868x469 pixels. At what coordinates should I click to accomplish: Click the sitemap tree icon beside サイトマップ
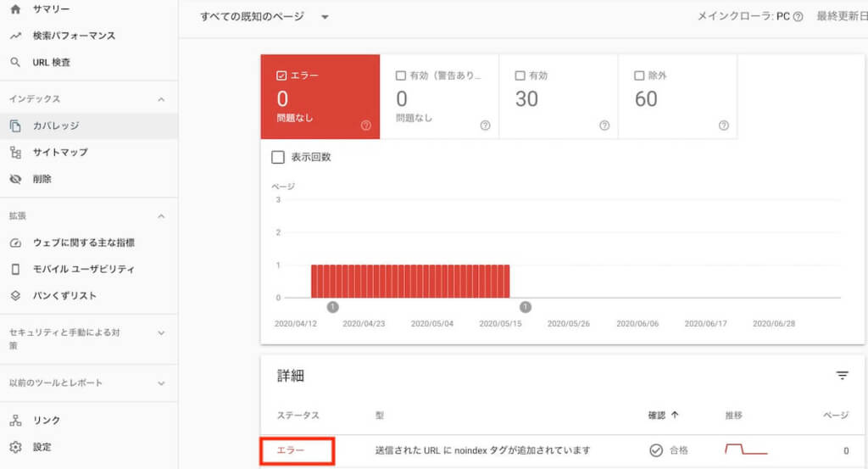coord(15,153)
